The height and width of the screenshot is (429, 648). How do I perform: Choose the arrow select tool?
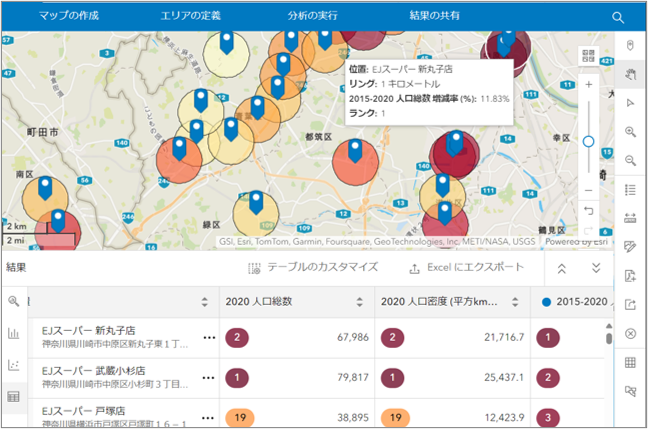pos(630,103)
